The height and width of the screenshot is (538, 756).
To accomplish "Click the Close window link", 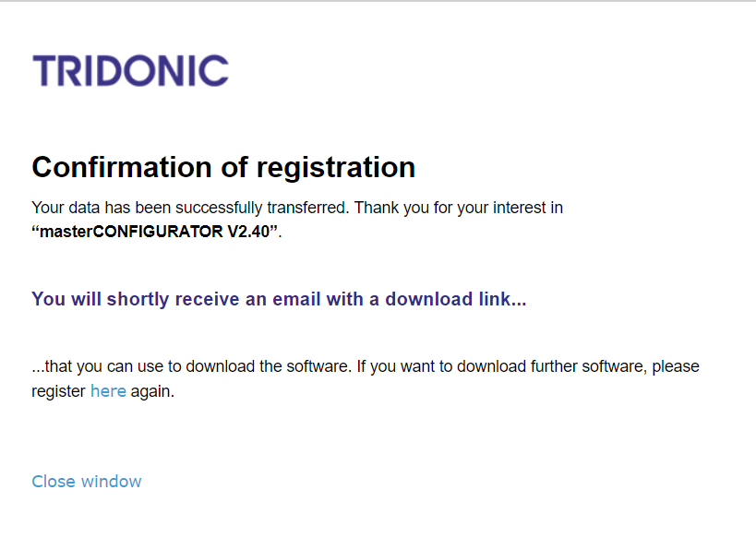I will (x=86, y=481).
